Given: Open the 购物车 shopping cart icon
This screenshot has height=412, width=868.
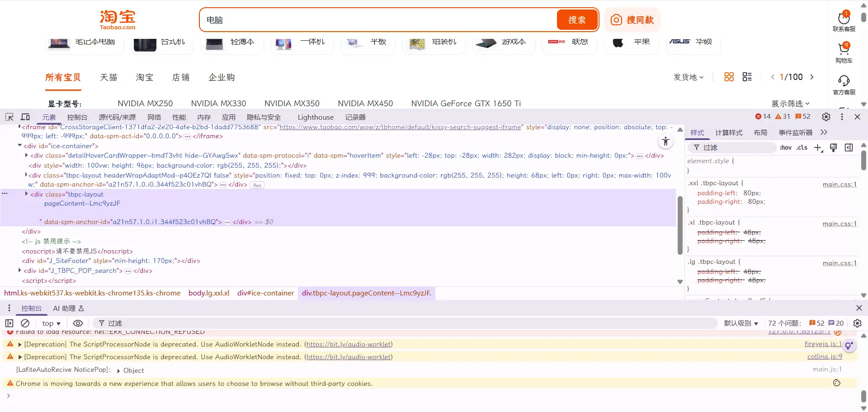Looking at the screenshot, I should click(844, 52).
